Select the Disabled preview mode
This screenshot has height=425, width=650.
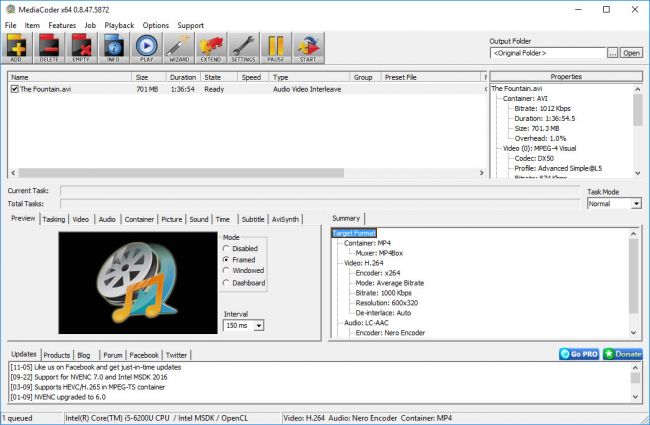click(x=227, y=248)
